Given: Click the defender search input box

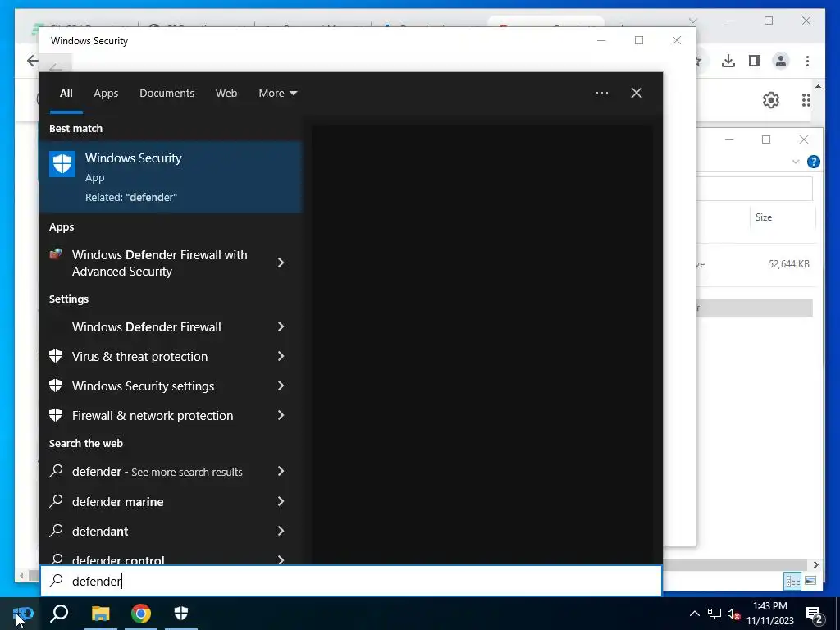Looking at the screenshot, I should point(351,581).
